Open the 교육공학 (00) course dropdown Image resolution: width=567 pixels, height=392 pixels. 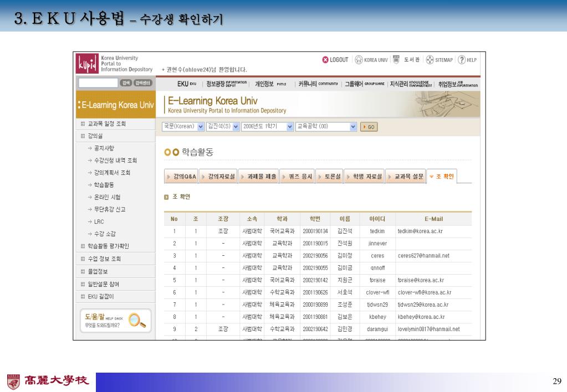click(x=326, y=126)
